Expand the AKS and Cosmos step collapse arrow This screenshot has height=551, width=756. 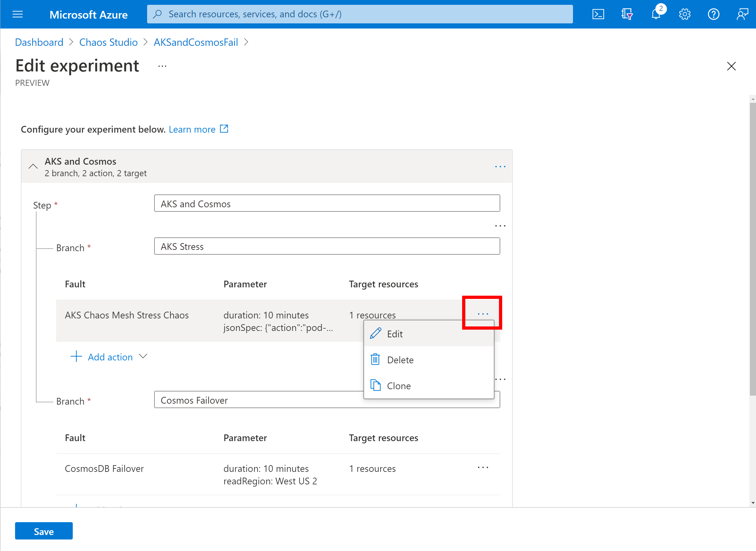click(33, 167)
